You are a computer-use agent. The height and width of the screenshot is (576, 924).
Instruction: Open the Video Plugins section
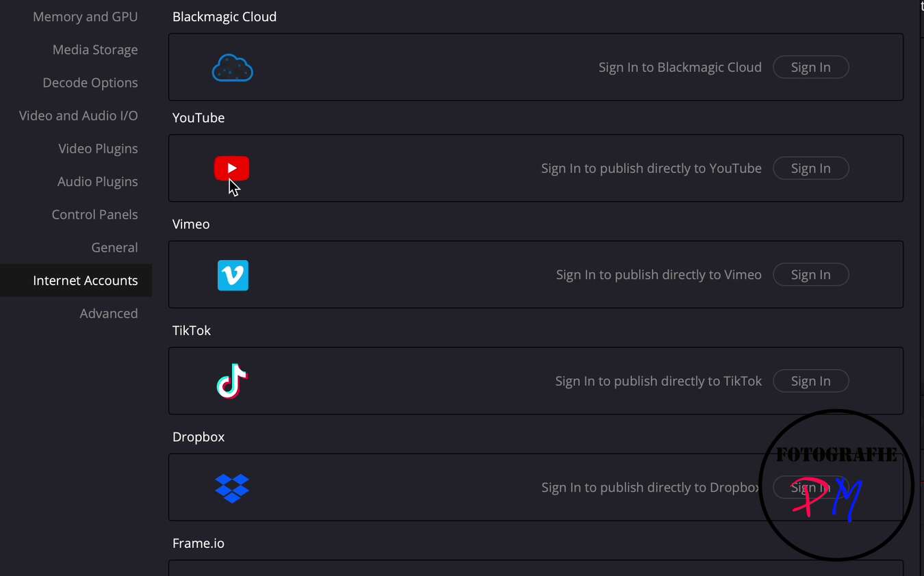coord(98,148)
